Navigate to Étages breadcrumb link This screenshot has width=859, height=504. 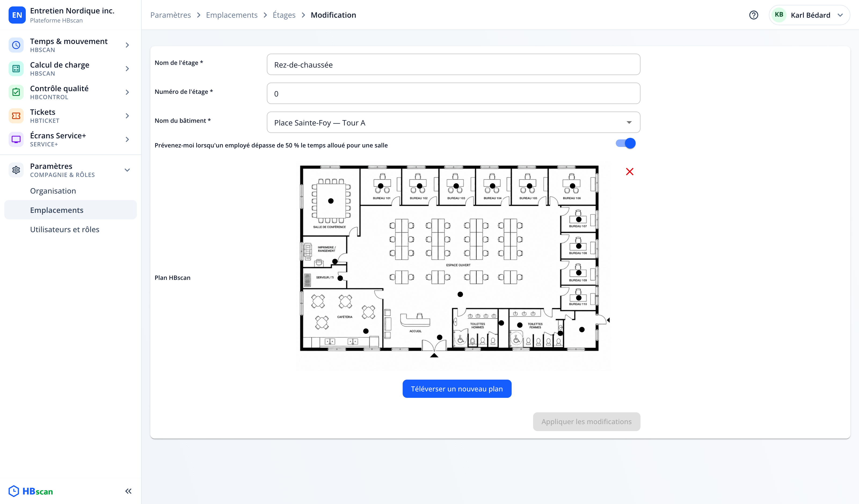tap(284, 15)
